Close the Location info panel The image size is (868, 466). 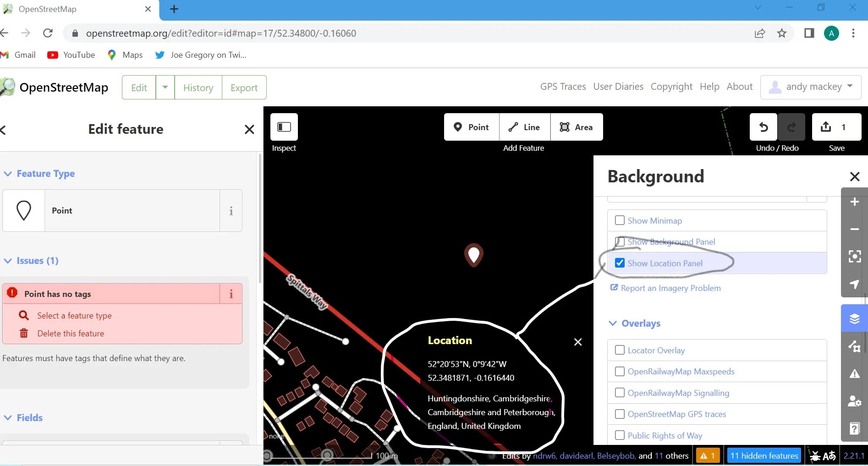(x=578, y=342)
